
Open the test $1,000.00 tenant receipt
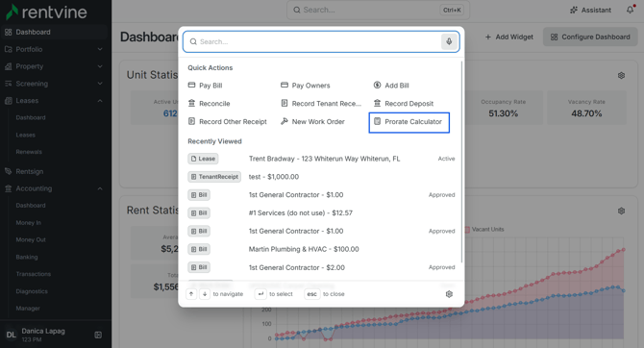[321, 177]
